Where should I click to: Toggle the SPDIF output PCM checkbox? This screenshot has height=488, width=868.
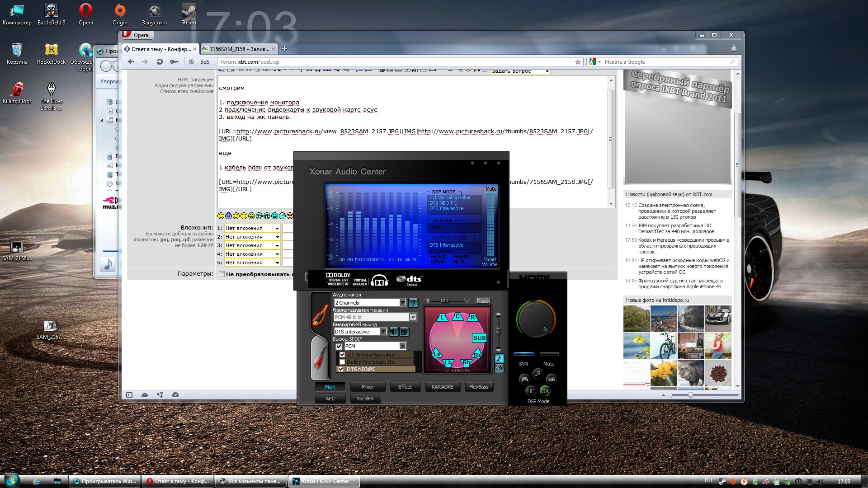[339, 346]
